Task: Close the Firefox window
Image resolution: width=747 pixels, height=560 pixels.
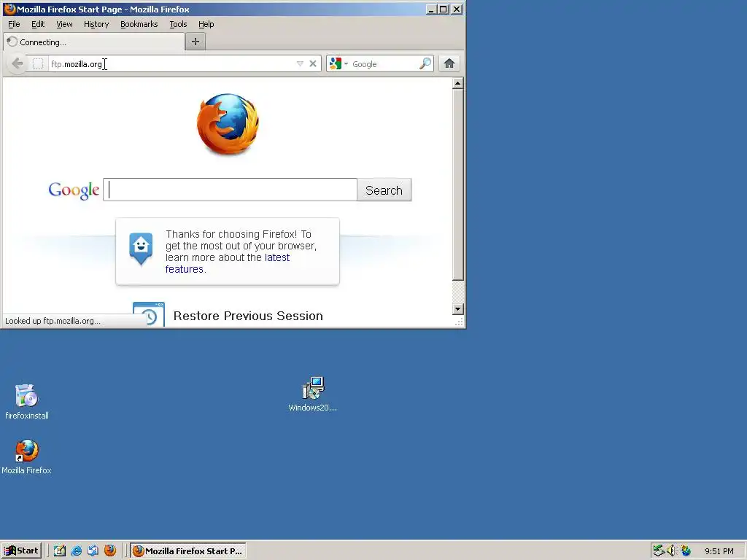Action: click(x=457, y=9)
